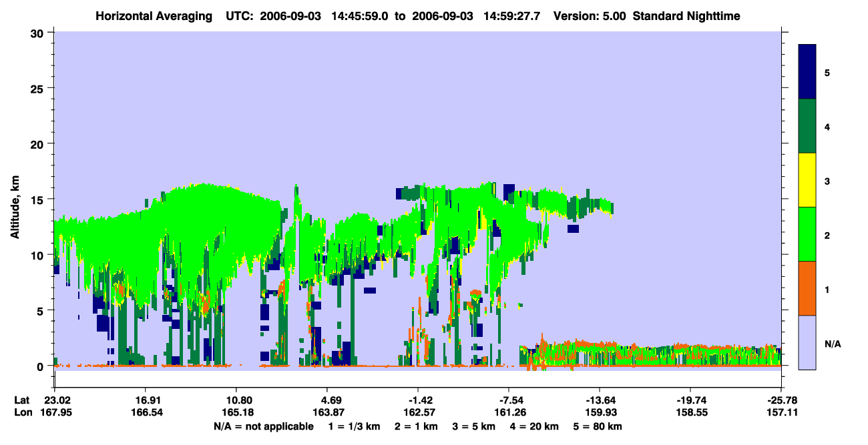Click longitude value 161.26
The width and height of the screenshot is (868, 445).
[509, 413]
